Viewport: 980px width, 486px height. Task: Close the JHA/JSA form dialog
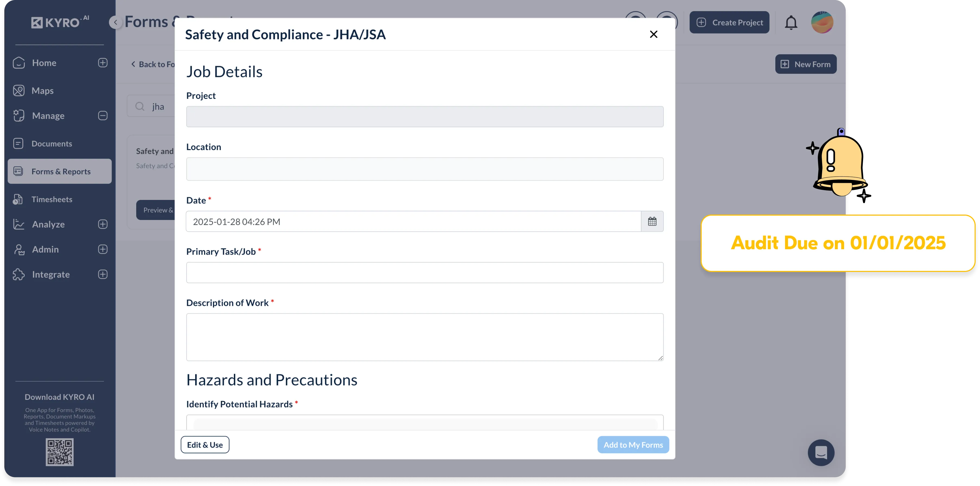pos(654,35)
